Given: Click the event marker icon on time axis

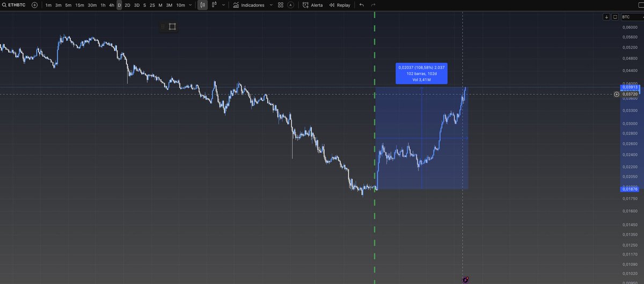Looking at the screenshot, I should [x=466, y=280].
